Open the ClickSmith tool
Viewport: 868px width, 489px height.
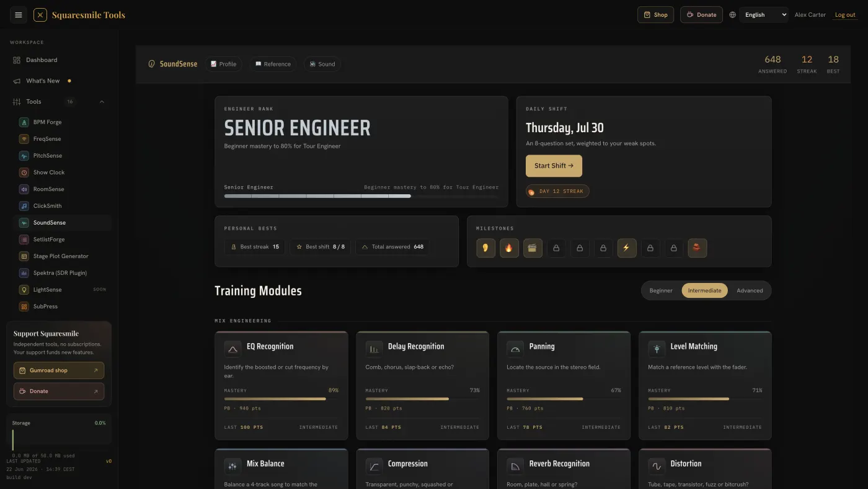(62, 206)
